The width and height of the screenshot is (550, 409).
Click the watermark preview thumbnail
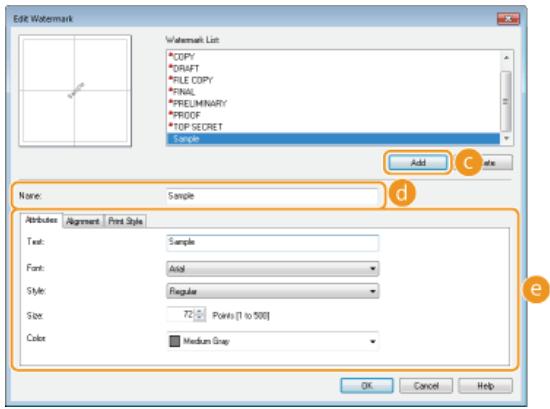coord(75,91)
